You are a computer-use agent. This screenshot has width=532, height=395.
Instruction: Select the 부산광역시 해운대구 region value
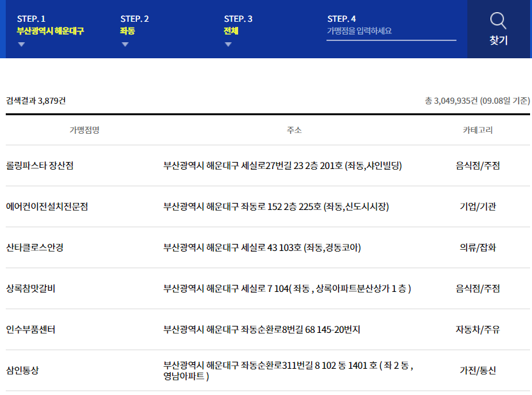(50, 31)
